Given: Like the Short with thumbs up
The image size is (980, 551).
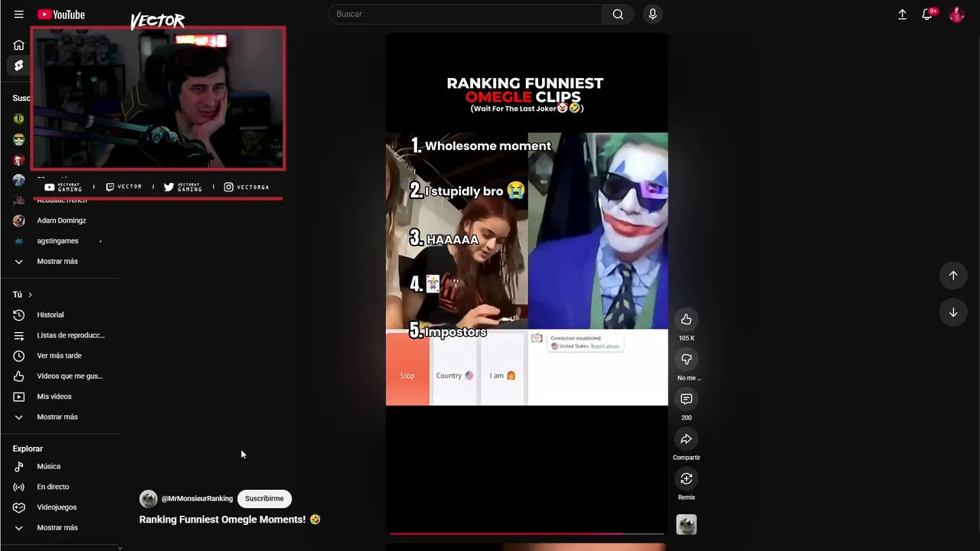Looking at the screenshot, I should 686,319.
